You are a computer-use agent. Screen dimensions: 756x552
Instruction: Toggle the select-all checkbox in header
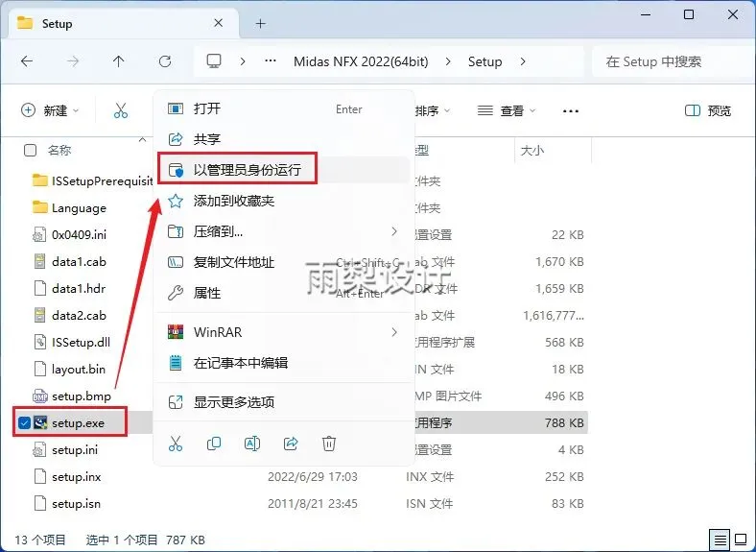click(30, 151)
